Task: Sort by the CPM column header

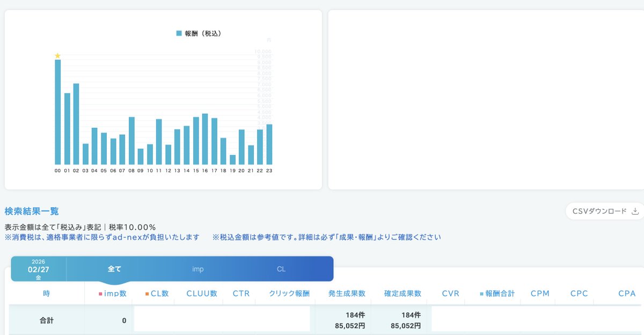Action: 540,294
